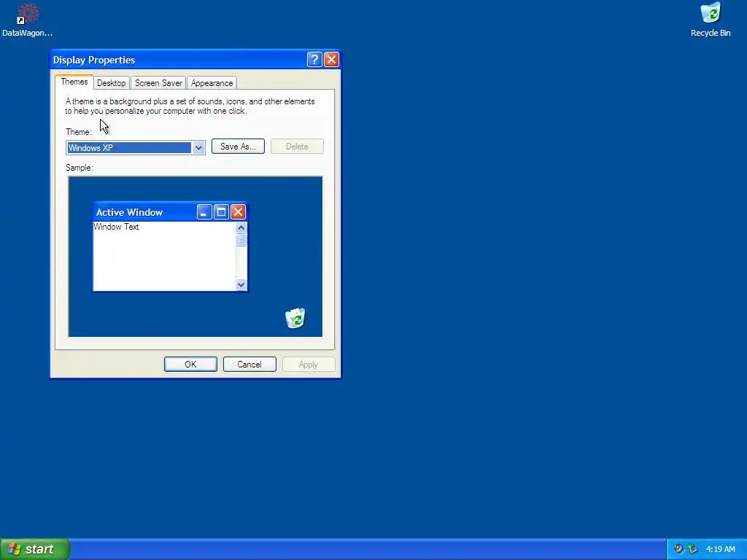This screenshot has height=560, width=747.
Task: Click the sample scrollbar down arrow
Action: click(x=241, y=285)
